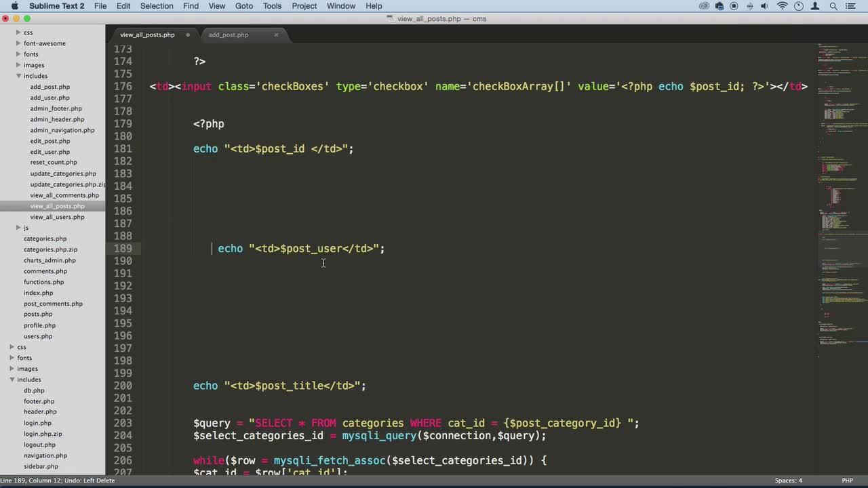Click line number 176 in the gutter

tap(123, 87)
